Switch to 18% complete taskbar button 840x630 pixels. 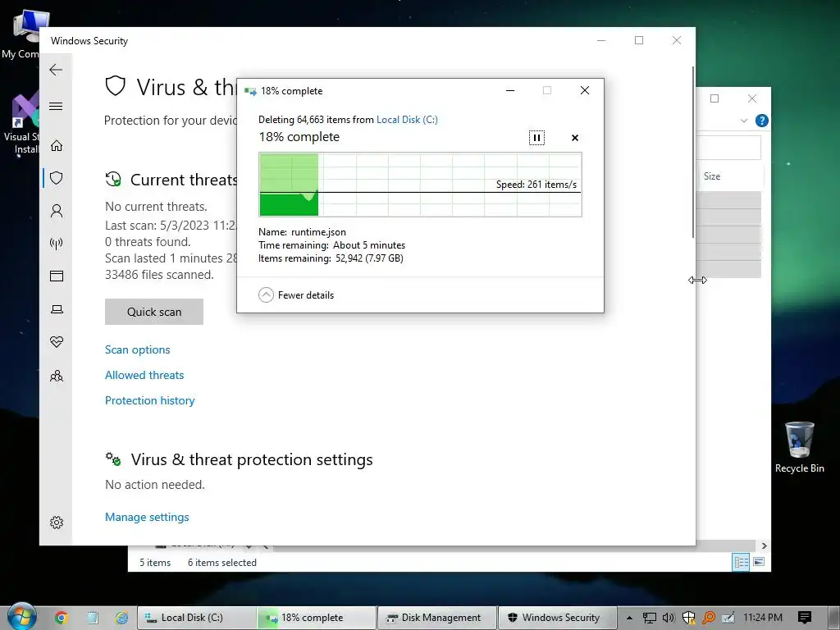(x=317, y=618)
